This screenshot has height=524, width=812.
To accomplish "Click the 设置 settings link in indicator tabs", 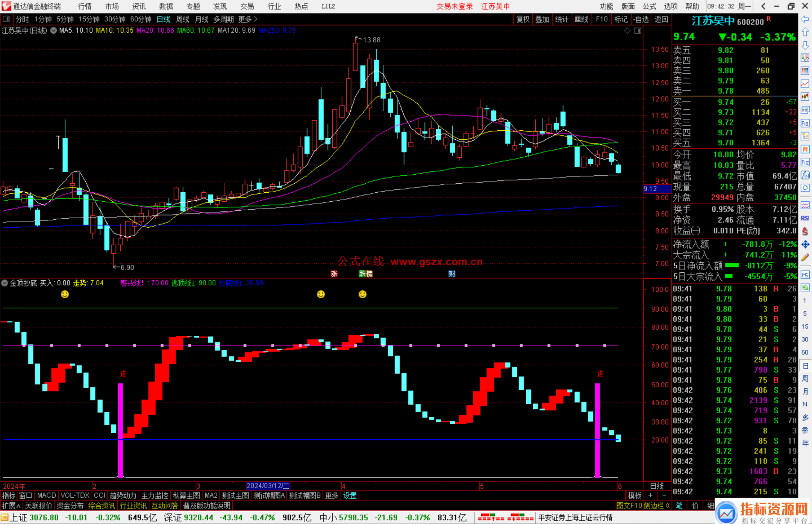I will [350, 495].
